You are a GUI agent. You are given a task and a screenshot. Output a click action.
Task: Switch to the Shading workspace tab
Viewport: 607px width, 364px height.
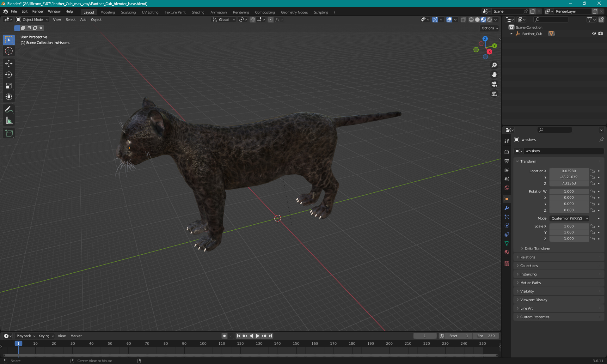[x=198, y=12]
